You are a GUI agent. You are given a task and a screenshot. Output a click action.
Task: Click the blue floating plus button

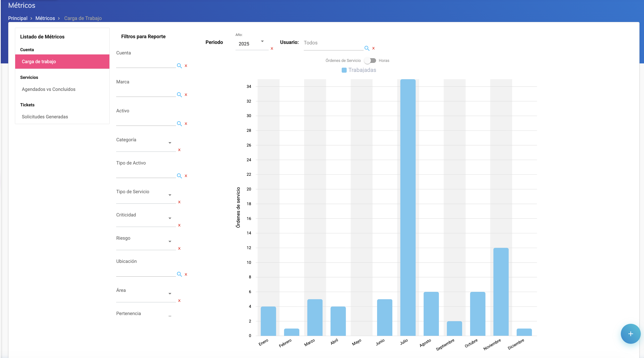click(x=630, y=334)
